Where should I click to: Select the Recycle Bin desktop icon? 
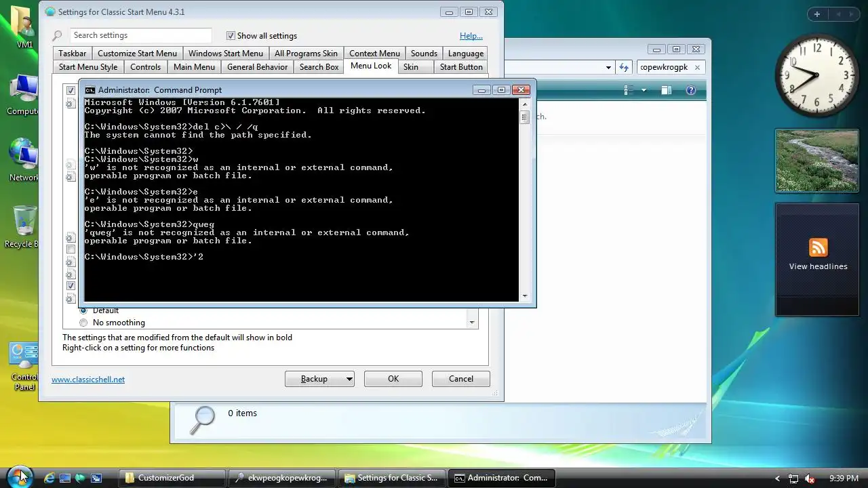(23, 227)
